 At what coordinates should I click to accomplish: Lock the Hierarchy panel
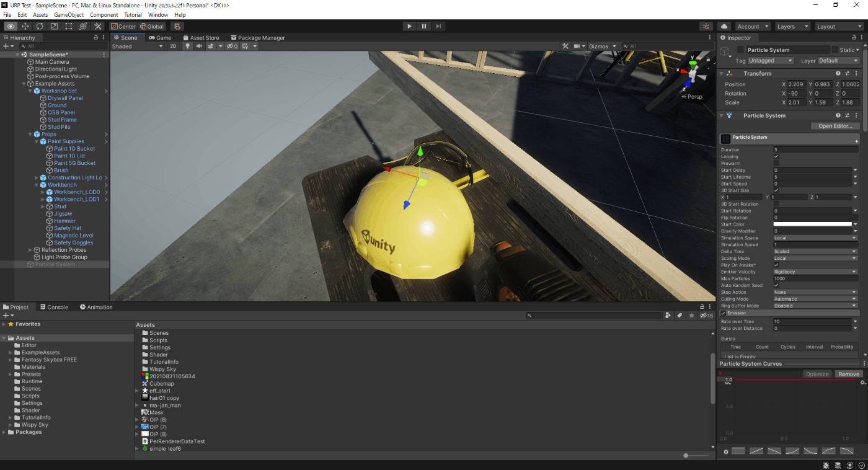95,37
